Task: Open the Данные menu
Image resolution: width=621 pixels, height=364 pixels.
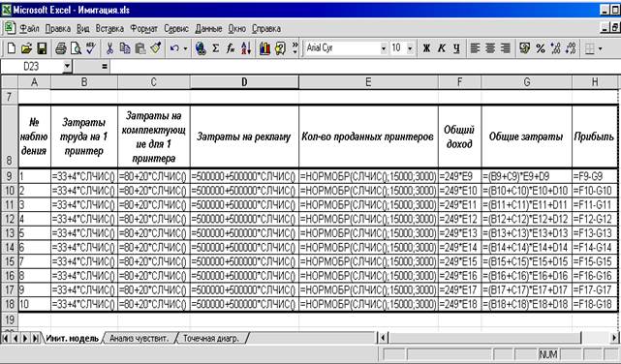Action: (x=208, y=28)
